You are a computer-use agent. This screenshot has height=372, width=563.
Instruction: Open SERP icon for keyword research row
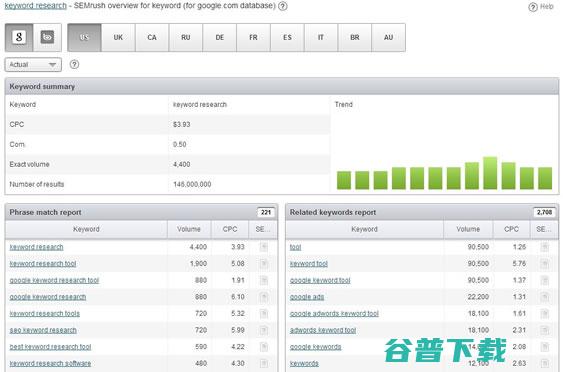[264, 247]
